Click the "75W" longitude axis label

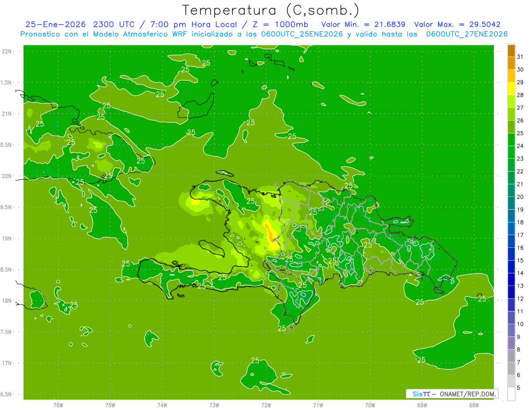click(110, 405)
